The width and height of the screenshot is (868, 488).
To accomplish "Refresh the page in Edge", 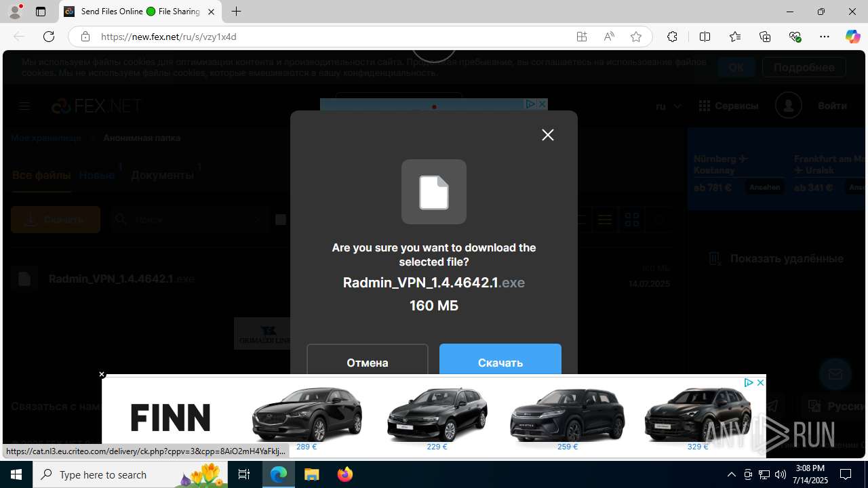I will [x=49, y=37].
